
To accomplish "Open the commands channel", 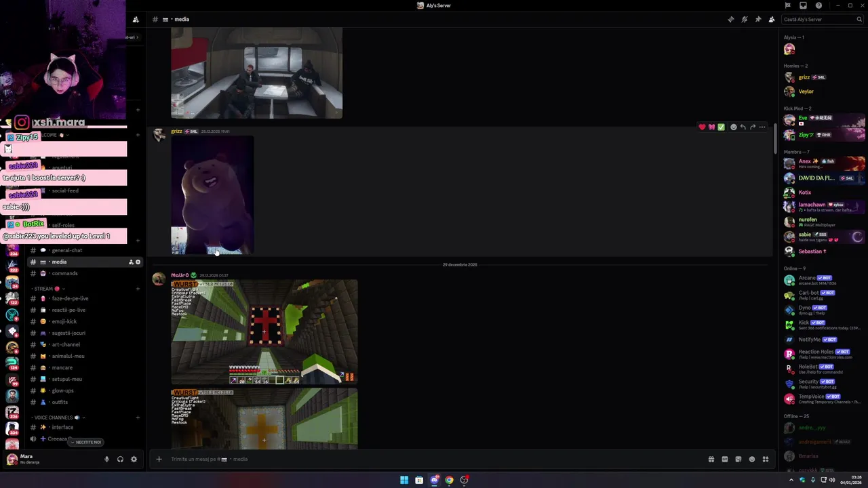I will (x=85, y=273).
